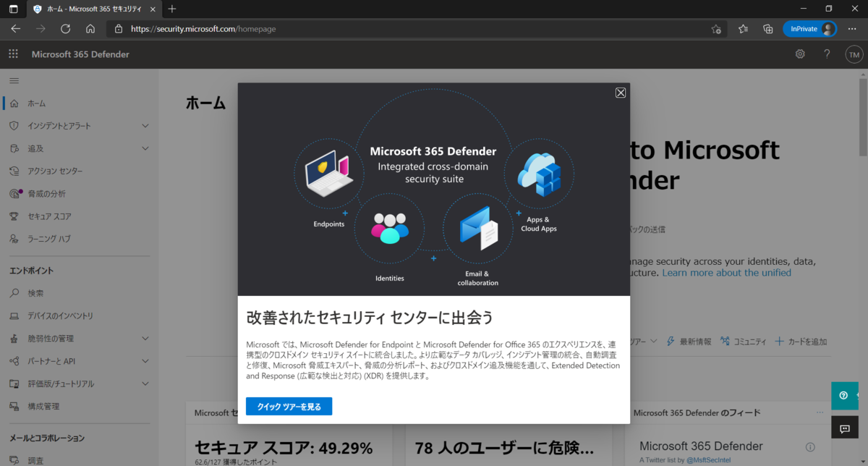Expand 評価版/チュートリアル chevron
This screenshot has height=466, width=868.
click(x=145, y=384)
